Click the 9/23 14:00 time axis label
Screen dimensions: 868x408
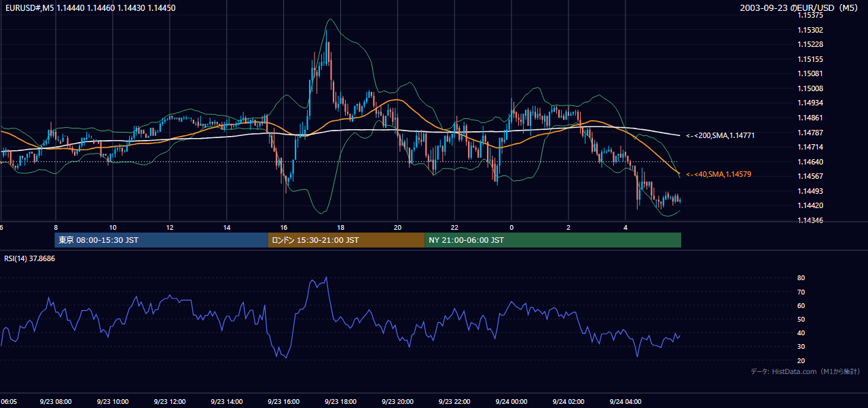pos(227,401)
